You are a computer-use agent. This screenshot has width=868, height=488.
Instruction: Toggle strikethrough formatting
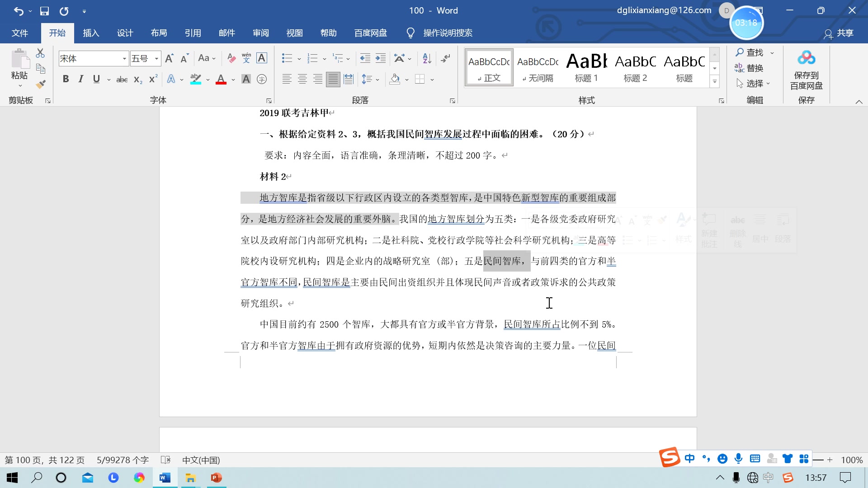pos(122,80)
